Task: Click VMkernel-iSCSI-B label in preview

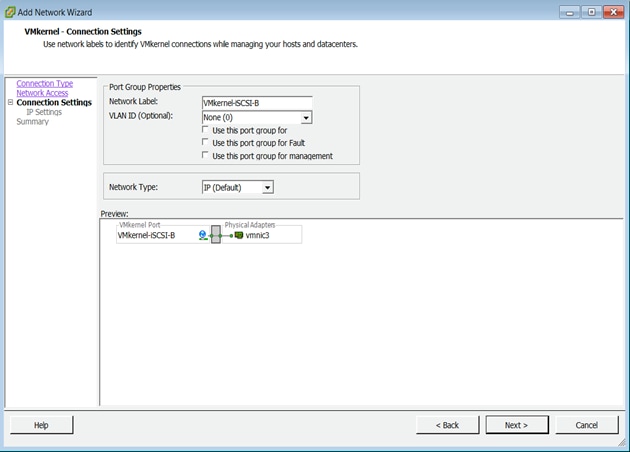Action: click(x=146, y=235)
